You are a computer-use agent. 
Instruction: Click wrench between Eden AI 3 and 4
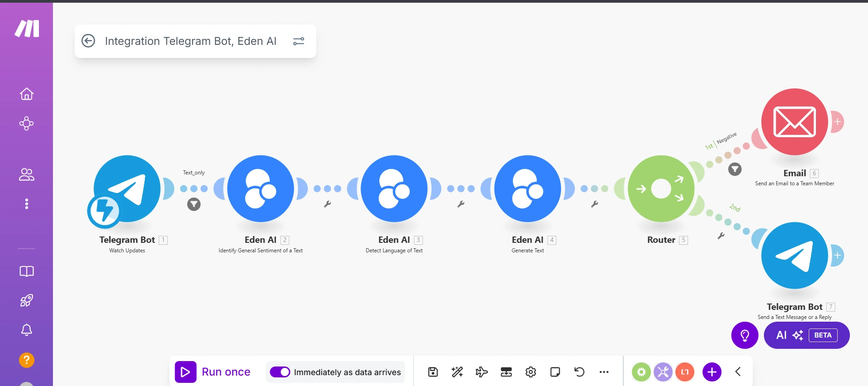click(461, 204)
